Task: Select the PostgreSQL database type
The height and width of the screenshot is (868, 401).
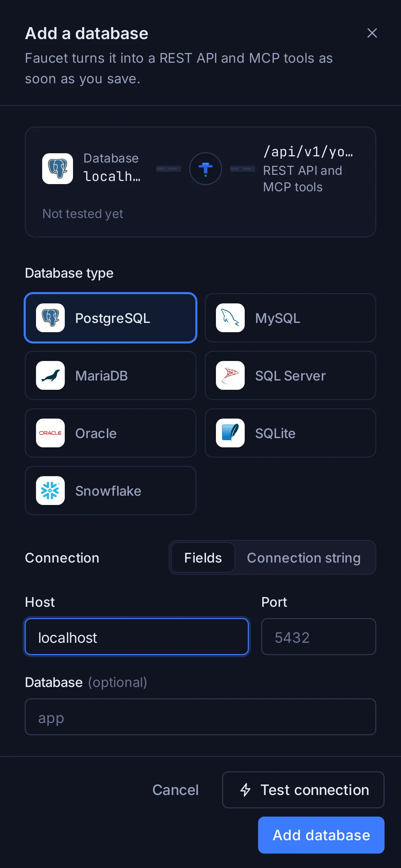Action: click(x=110, y=318)
